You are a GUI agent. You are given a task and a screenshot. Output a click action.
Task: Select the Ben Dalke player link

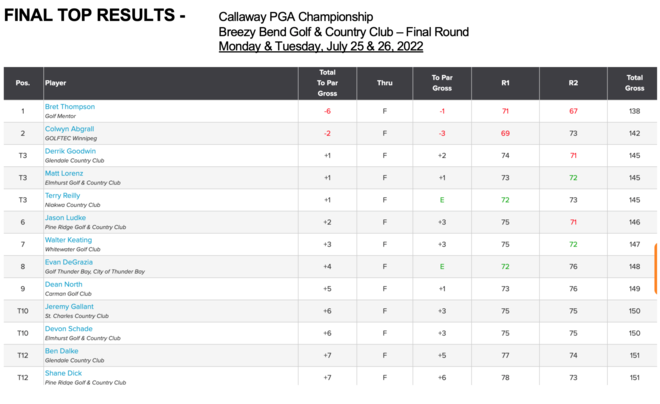point(61,351)
